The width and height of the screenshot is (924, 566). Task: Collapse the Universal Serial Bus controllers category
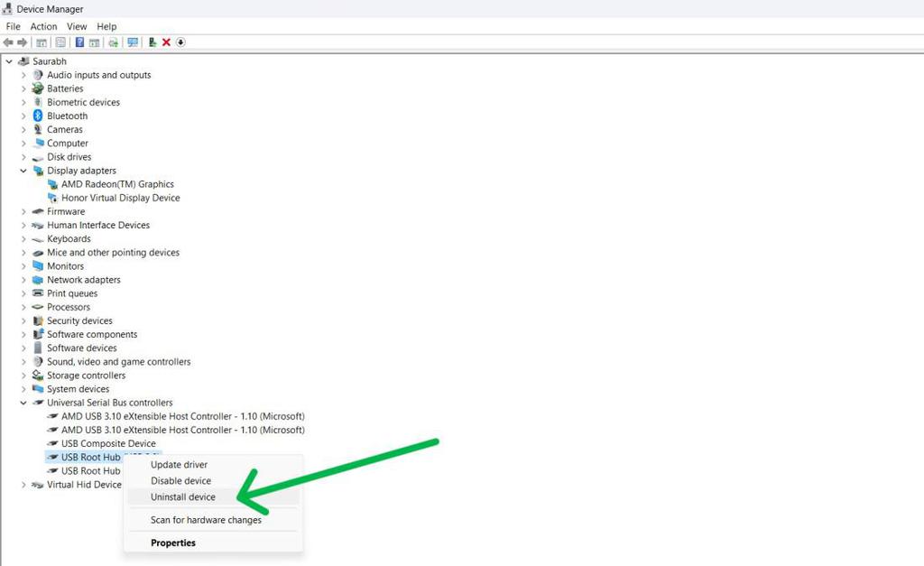point(23,403)
